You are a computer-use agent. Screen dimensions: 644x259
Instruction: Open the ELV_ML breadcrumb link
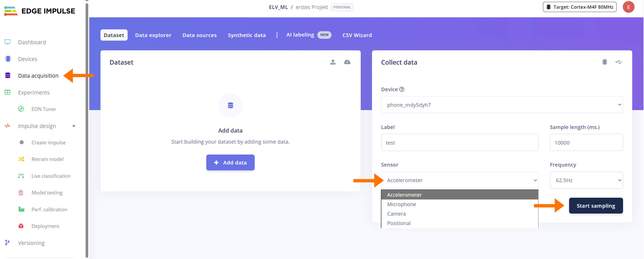pyautogui.click(x=278, y=7)
